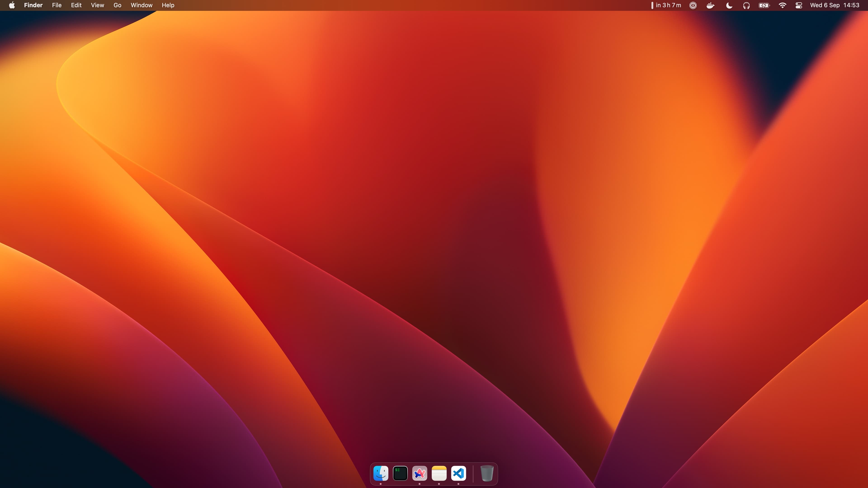Open the Arc browser from the Dock
The width and height of the screenshot is (868, 488).
point(419,474)
